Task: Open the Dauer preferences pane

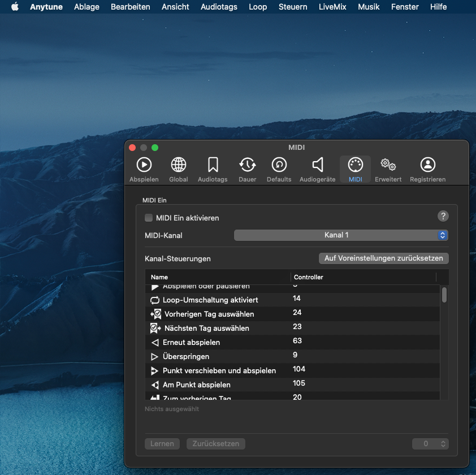Action: tap(248, 170)
